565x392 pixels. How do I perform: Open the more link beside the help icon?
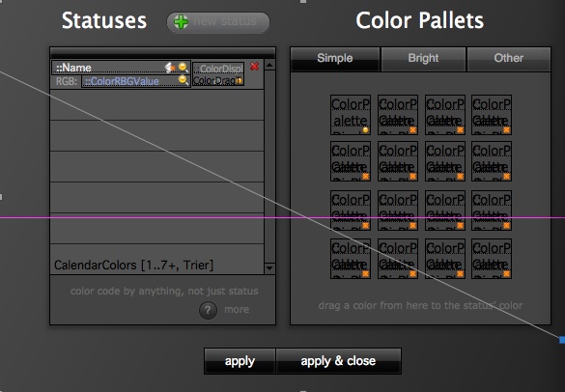[x=237, y=310]
